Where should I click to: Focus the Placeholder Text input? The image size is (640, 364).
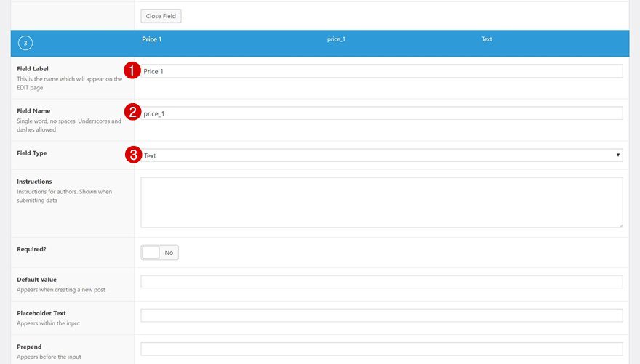382,315
